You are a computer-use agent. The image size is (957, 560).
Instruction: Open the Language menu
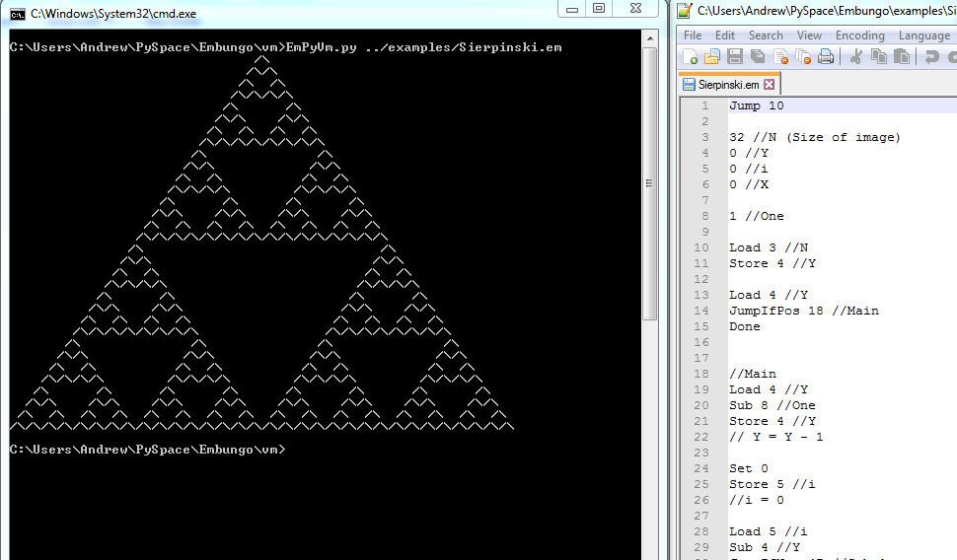click(923, 35)
